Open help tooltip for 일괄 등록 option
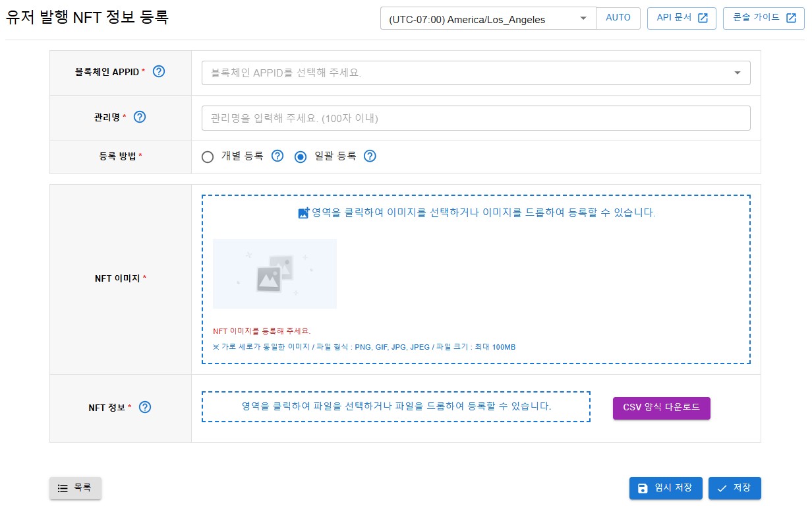Image resolution: width=812 pixels, height=506 pixels. pos(370,156)
